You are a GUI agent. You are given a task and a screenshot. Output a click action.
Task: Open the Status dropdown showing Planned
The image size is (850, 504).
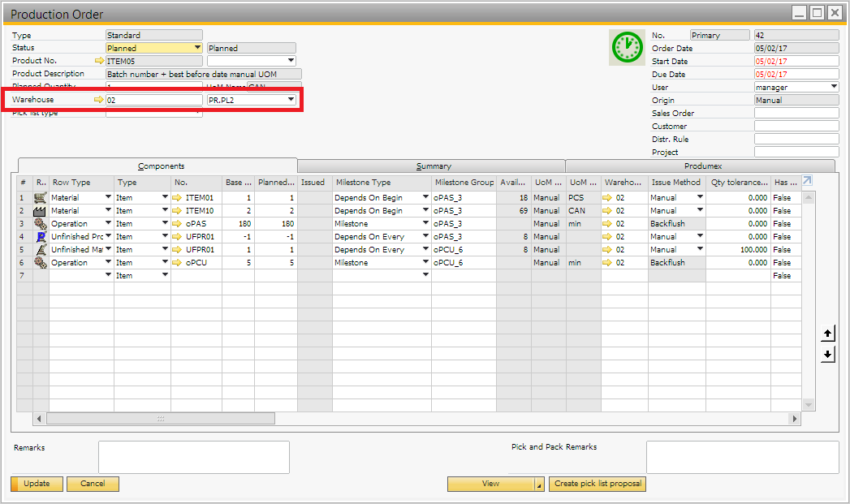pos(196,48)
